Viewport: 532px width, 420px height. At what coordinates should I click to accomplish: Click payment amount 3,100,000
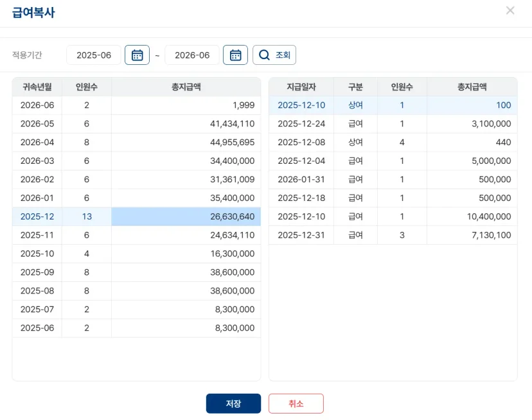[492, 124]
